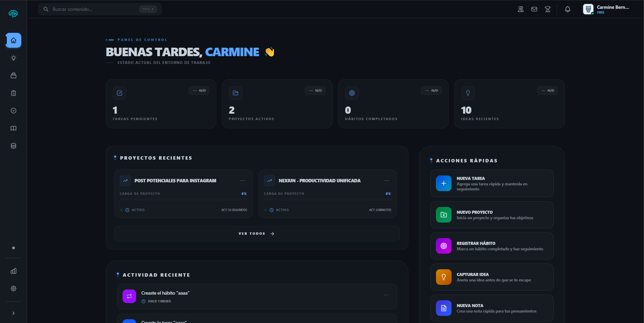Viewport: 644px width, 323px height.
Task: Click the Carga de Proyecto 0% progress bar
Action: [x=183, y=200]
